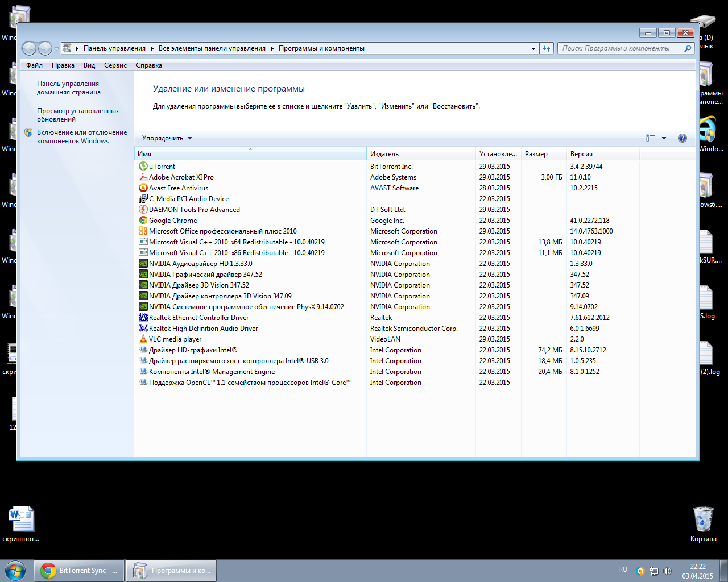The height and width of the screenshot is (582, 728).
Task: Sort by the Установлено date column
Action: [498, 154]
